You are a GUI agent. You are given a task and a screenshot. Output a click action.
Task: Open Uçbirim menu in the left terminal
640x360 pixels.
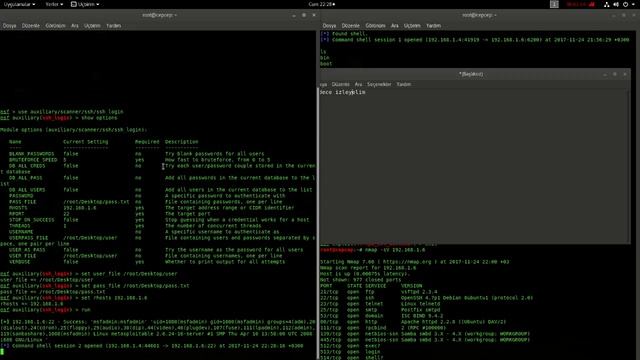[92, 25]
